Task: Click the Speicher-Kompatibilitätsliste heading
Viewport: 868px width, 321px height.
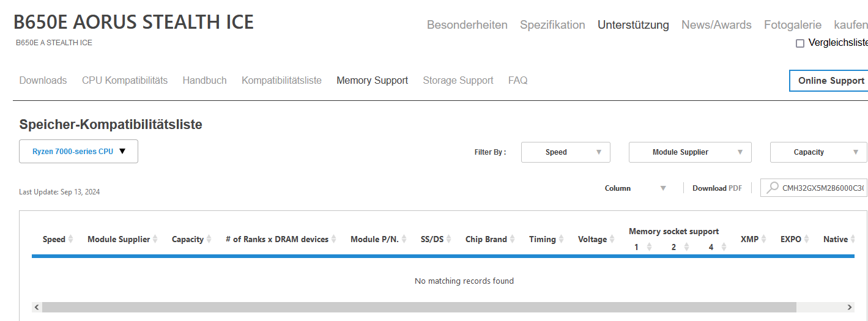Action: 111,125
